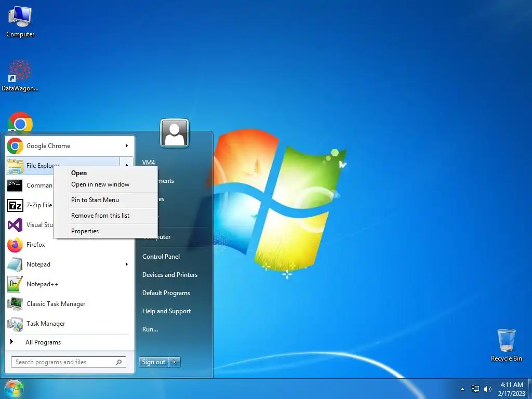The width and height of the screenshot is (532, 399).
Task: Select the DataWagon desktop shortcut
Action: (20, 76)
